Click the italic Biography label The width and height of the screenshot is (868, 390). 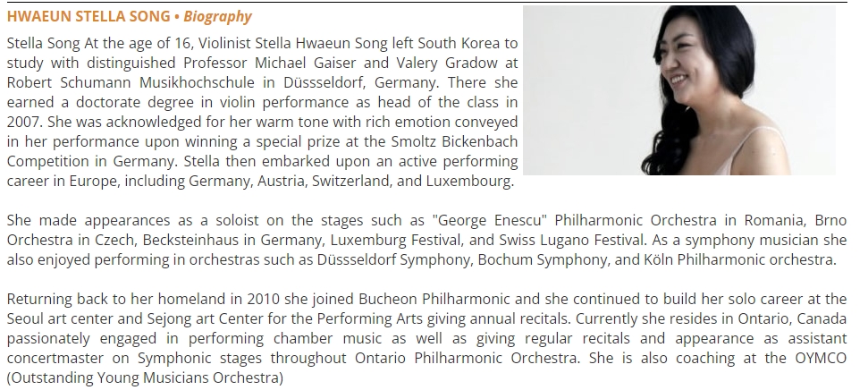click(217, 17)
